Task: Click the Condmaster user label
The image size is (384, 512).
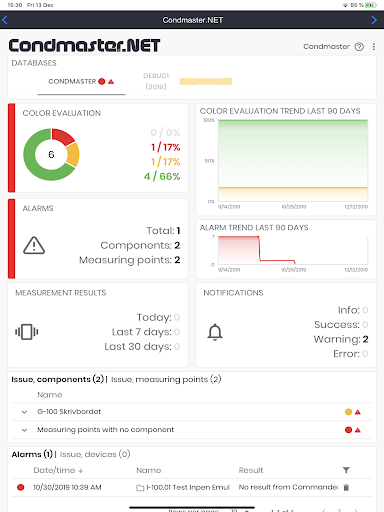Action: click(x=326, y=47)
